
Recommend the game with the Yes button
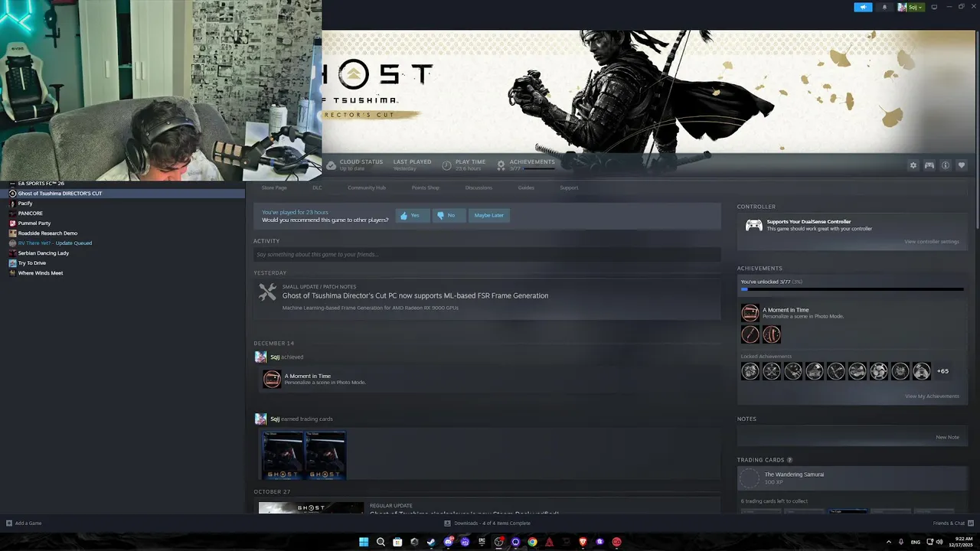[412, 215]
